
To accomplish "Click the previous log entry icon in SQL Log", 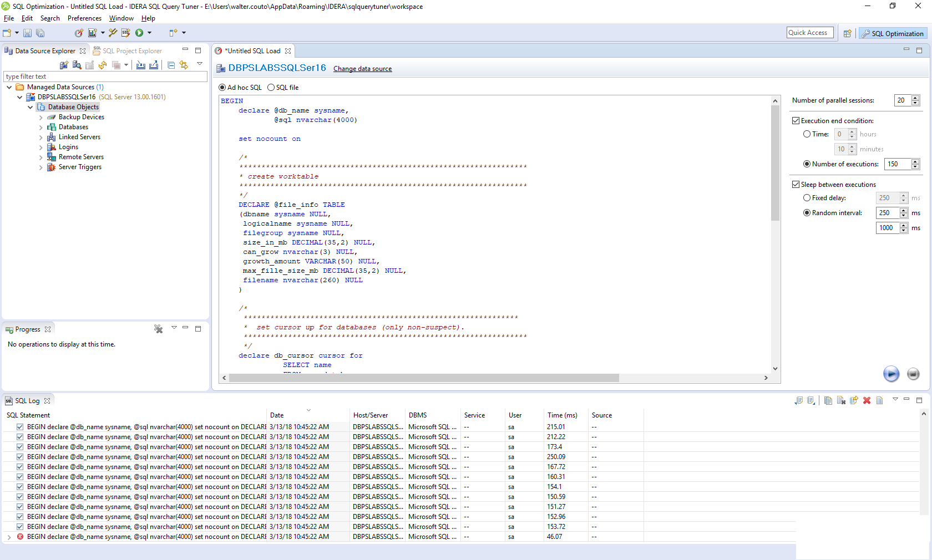I will click(x=798, y=400).
